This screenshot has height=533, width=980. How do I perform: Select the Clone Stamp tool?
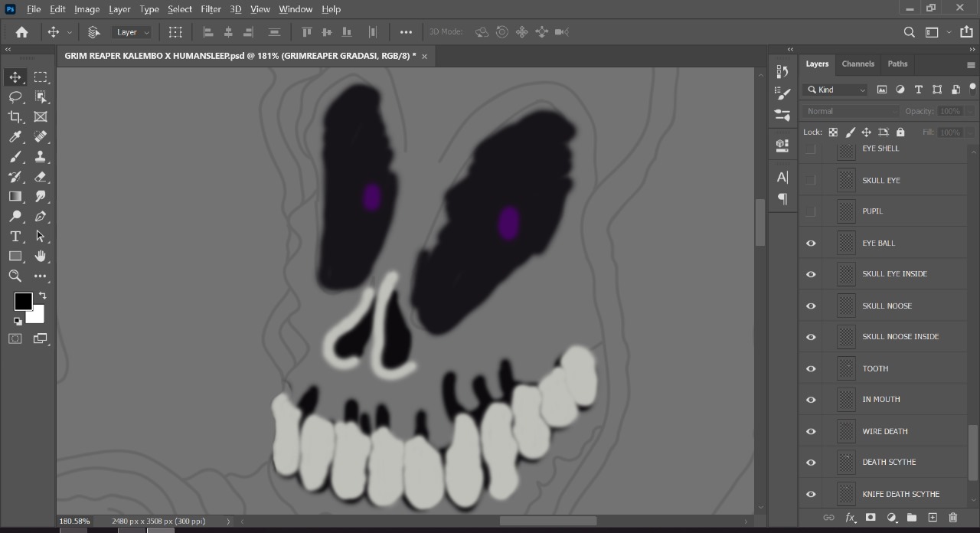pyautogui.click(x=41, y=157)
